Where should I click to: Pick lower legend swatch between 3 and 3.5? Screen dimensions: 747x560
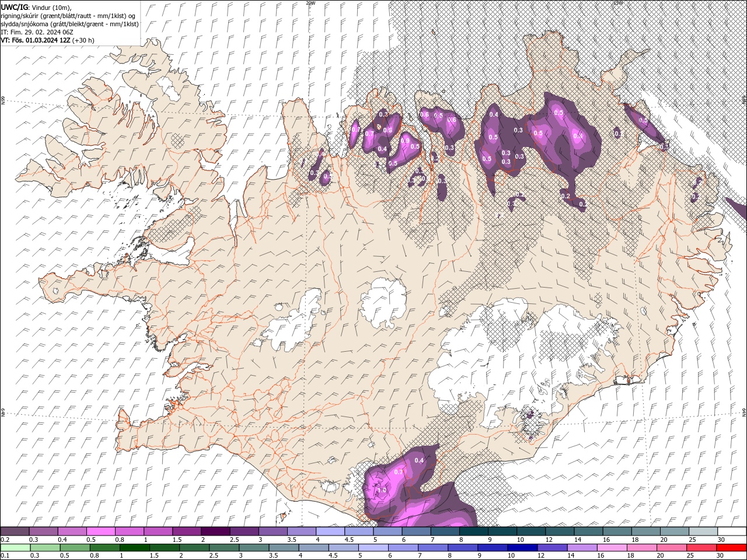pyautogui.click(x=254, y=548)
